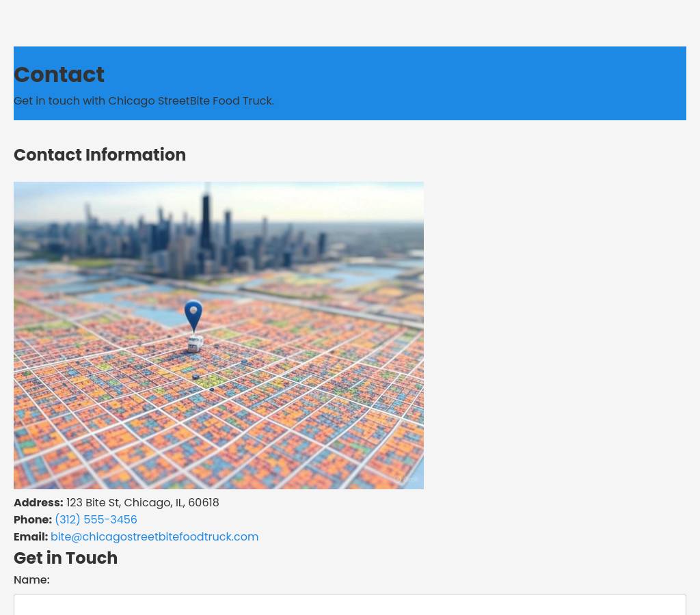
Task: Click the "Contact Information" heading
Action: tap(100, 155)
